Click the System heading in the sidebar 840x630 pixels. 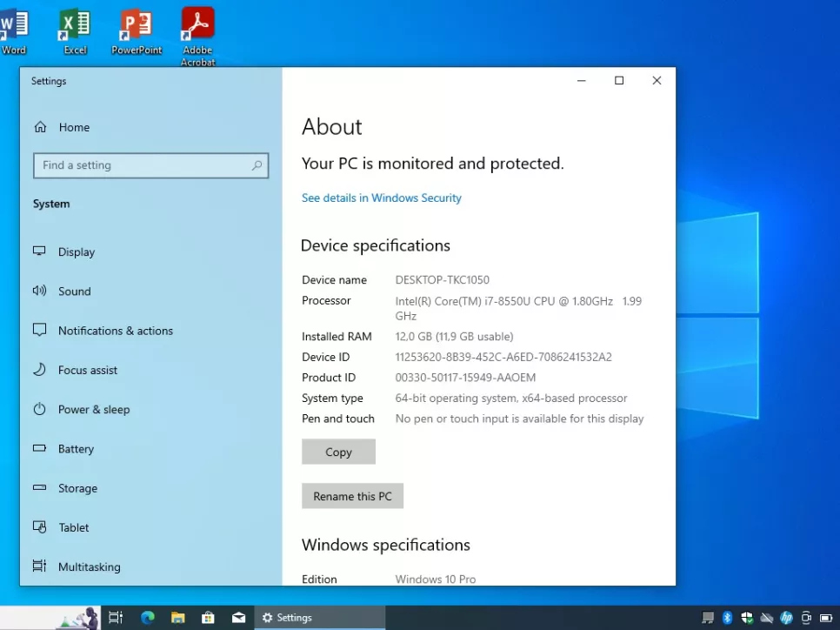tap(51, 204)
